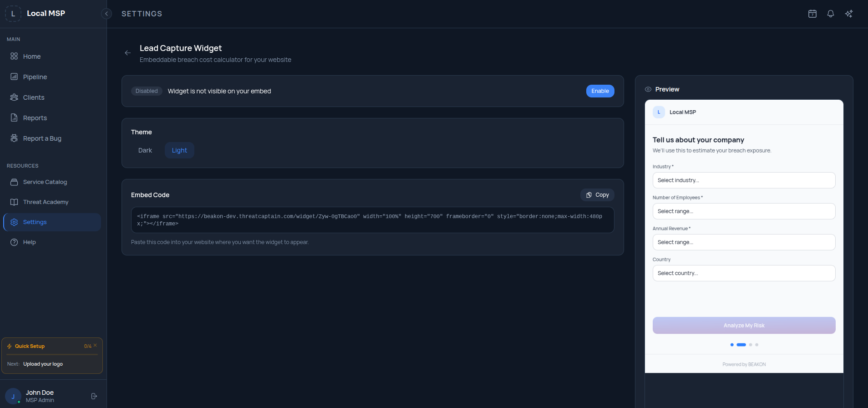Open Threat Academy book icon
This screenshot has height=408, width=868.
tap(14, 202)
